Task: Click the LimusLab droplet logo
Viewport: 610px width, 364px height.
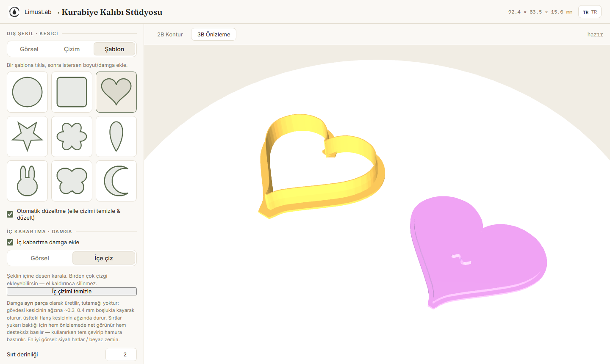Action: tap(14, 12)
